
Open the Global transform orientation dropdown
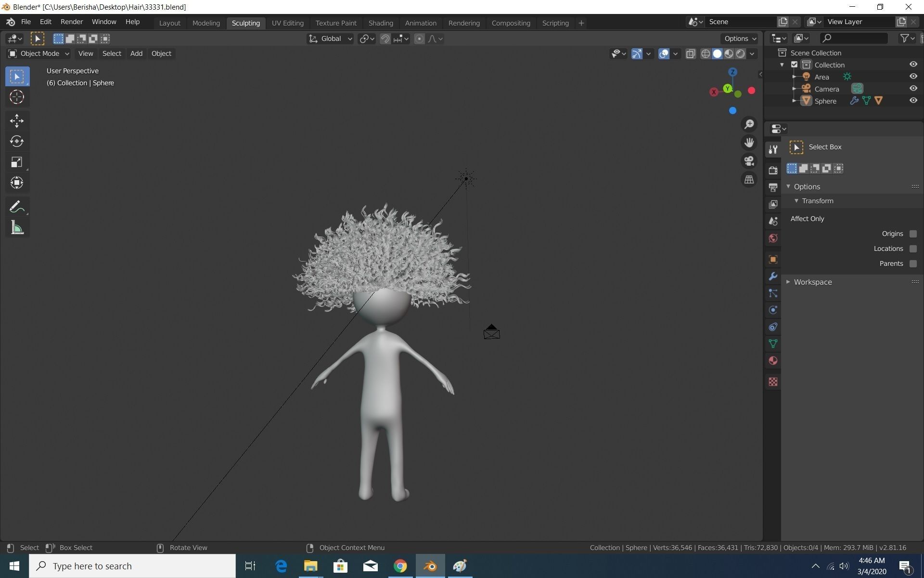click(x=330, y=39)
